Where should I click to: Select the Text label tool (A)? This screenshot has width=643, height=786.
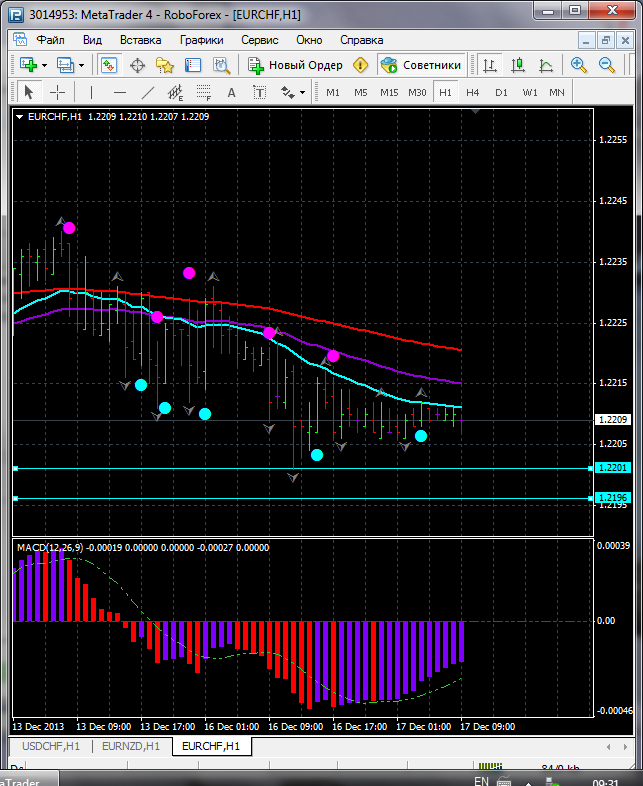[x=232, y=92]
